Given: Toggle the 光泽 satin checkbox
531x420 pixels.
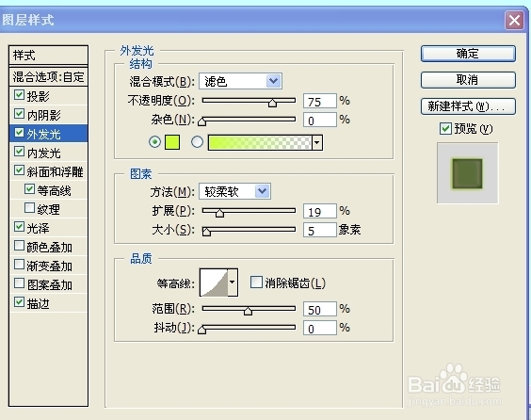Looking at the screenshot, I should (x=19, y=227).
